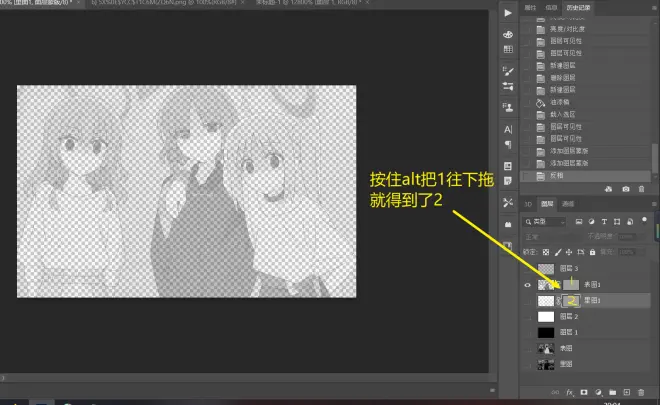
Task: Lock artboard nesting icon in lock row
Action: 580,252
